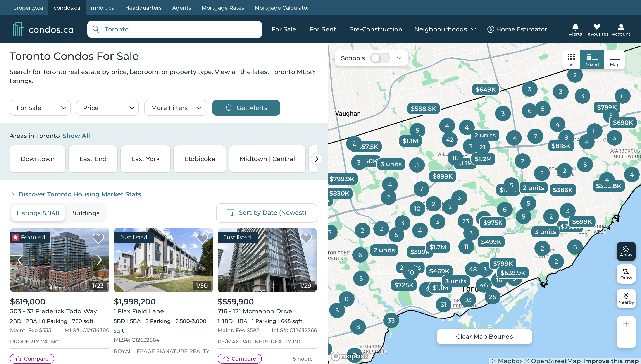Open the Alerts bell icon
The width and height of the screenshot is (641, 364).
(x=575, y=29)
